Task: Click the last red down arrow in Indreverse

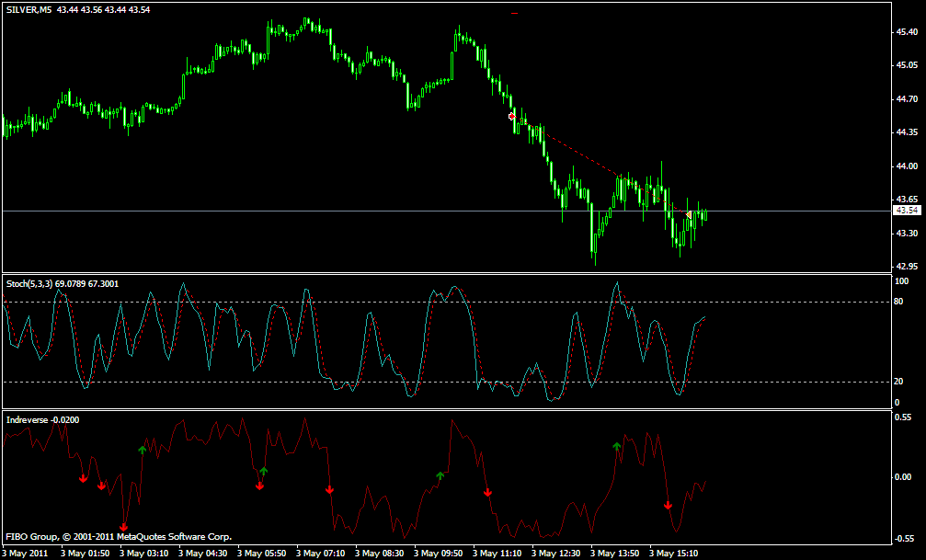Action: 668,505
